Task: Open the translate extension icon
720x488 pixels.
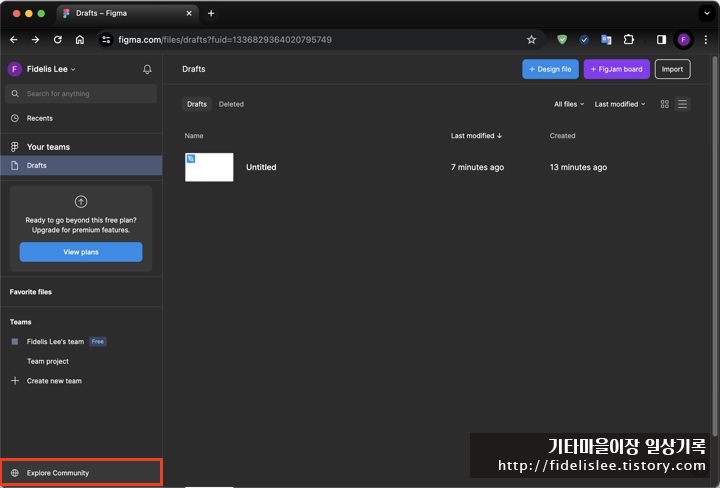Action: pyautogui.click(x=606, y=40)
